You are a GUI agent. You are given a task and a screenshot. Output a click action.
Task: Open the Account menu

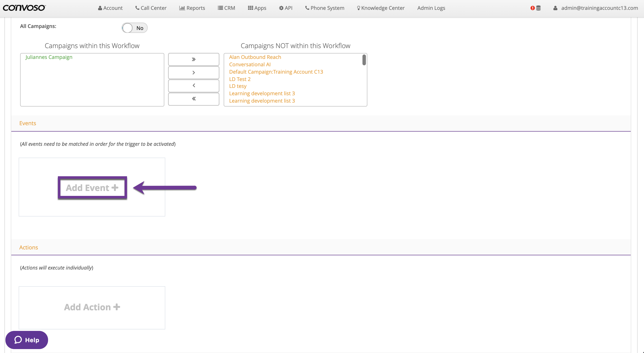click(110, 8)
